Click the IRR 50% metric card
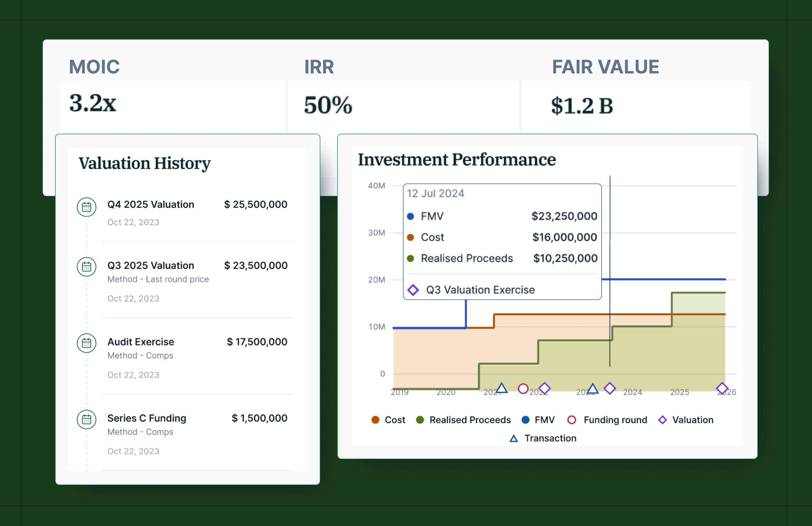 (x=328, y=105)
